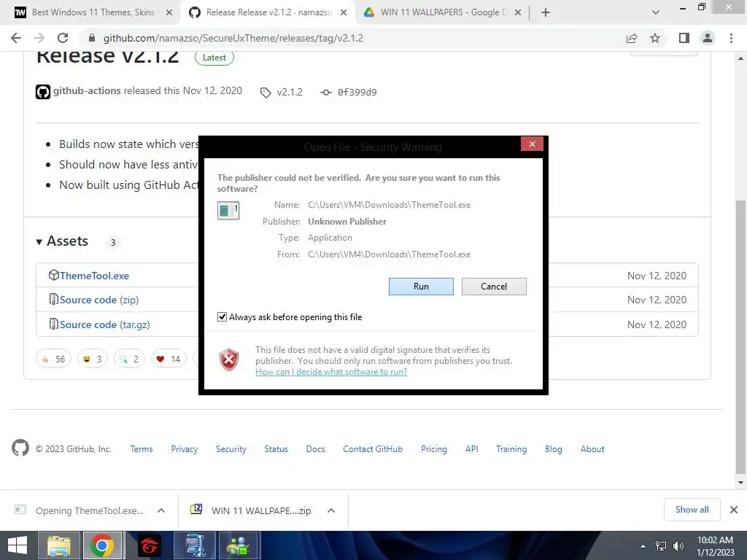747x560 pixels.
Task: Download Source code (zip)
Action: point(99,300)
